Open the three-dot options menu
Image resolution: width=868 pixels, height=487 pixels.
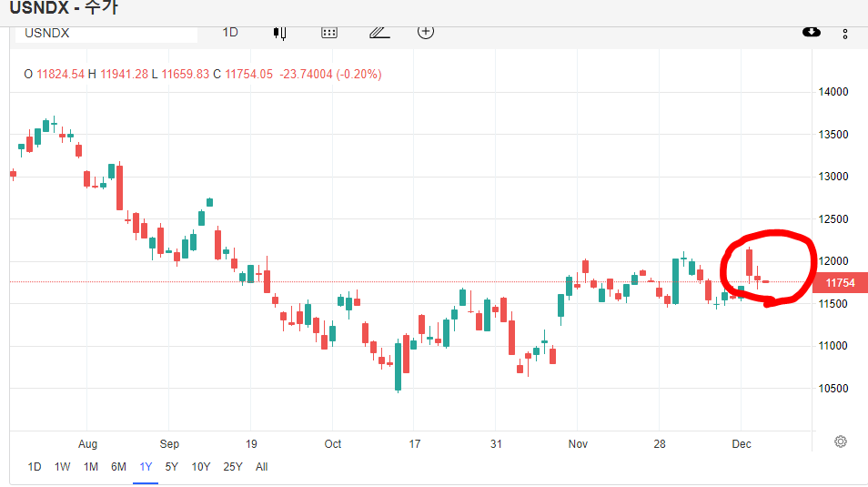(844, 35)
